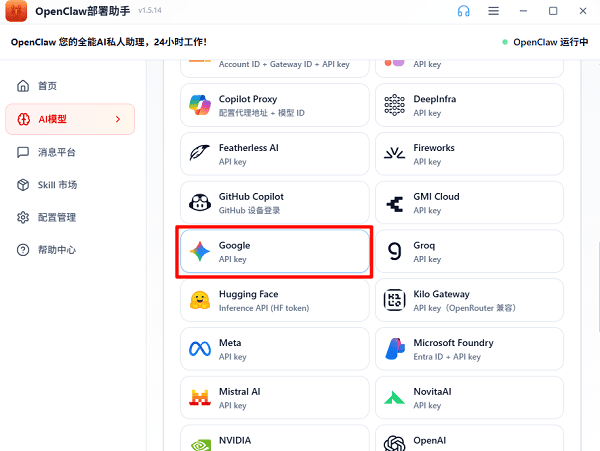Click the Featherless AI feather icon
This screenshot has height=451, width=600.
(x=199, y=153)
